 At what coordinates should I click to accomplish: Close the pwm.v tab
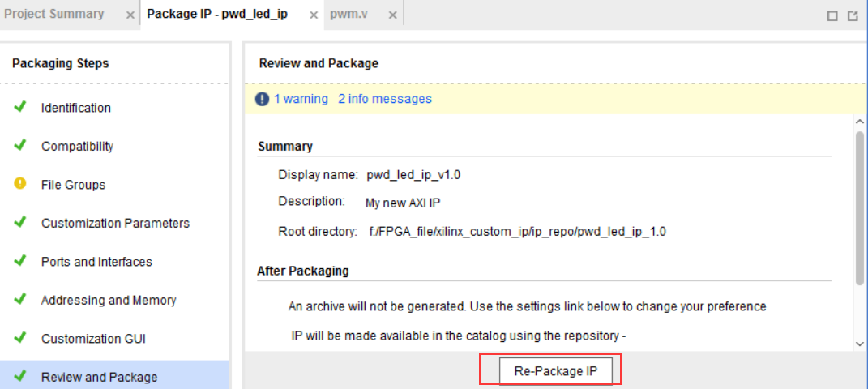392,15
